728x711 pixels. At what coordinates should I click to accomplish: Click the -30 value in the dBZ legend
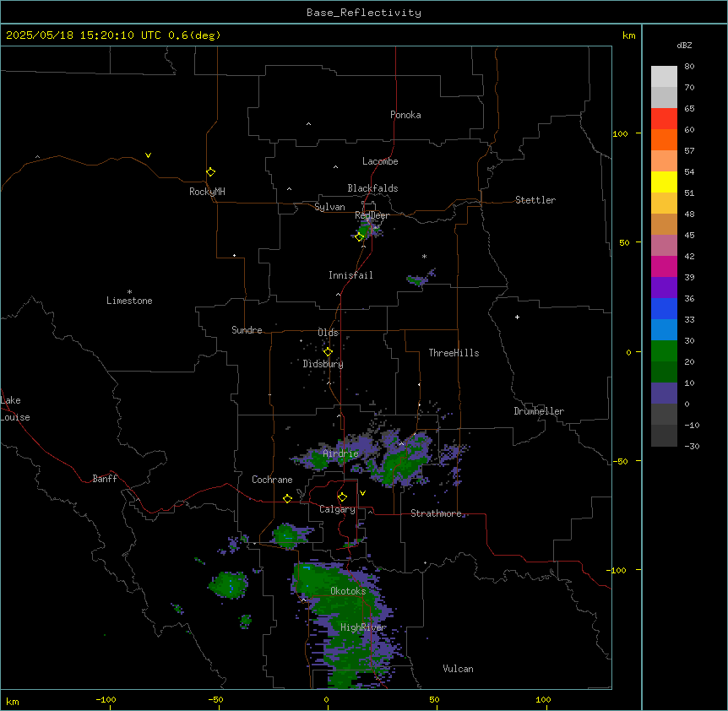point(692,446)
